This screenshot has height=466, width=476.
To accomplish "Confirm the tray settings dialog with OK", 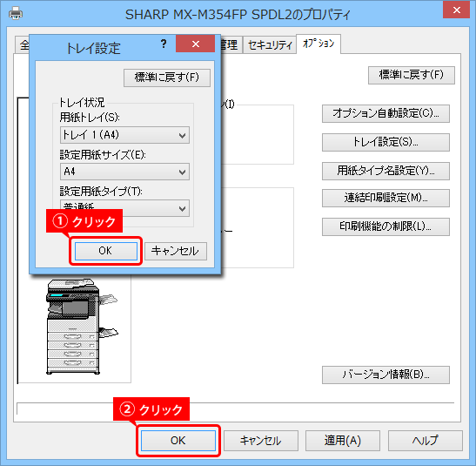I will pos(105,251).
